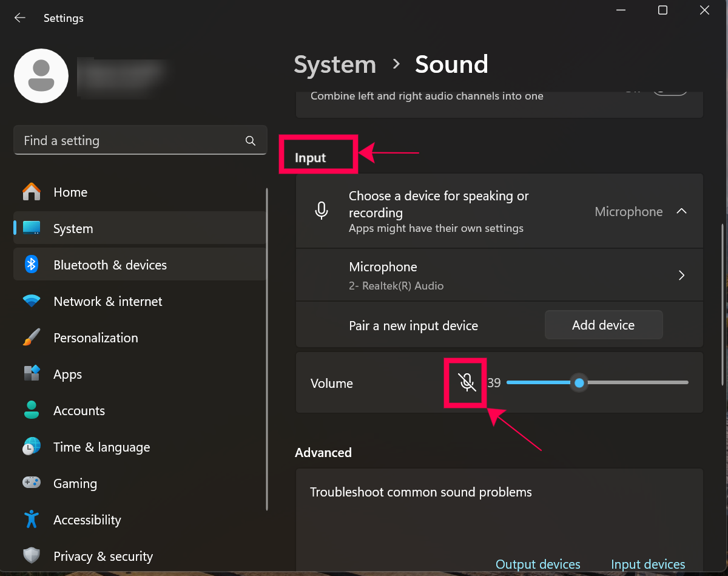Navigate to Accounts settings

[140, 410]
